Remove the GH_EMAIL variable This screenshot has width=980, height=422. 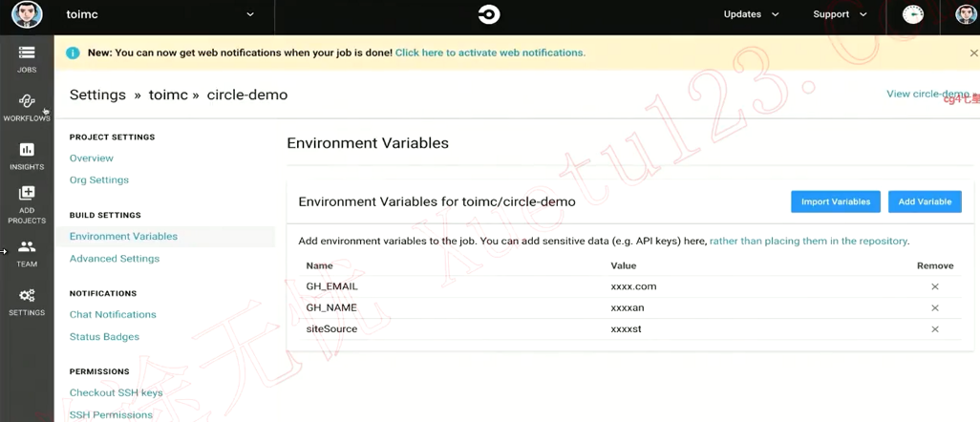click(935, 286)
